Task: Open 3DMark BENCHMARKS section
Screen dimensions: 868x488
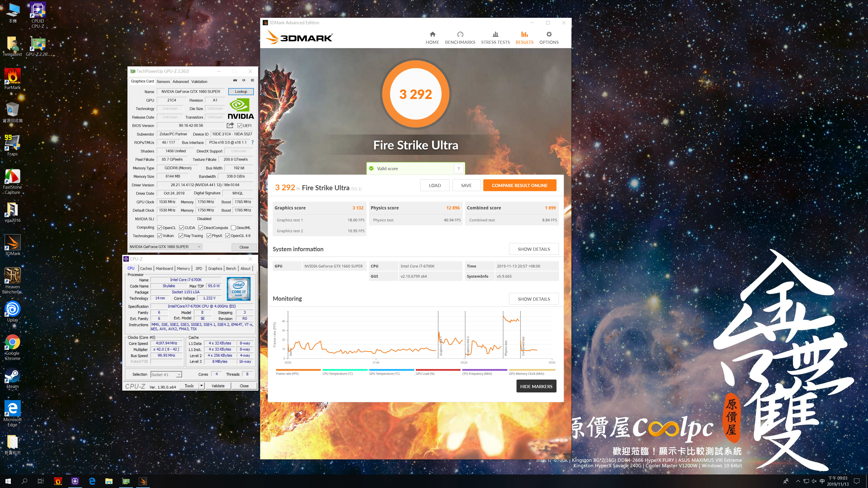Action: tap(460, 38)
